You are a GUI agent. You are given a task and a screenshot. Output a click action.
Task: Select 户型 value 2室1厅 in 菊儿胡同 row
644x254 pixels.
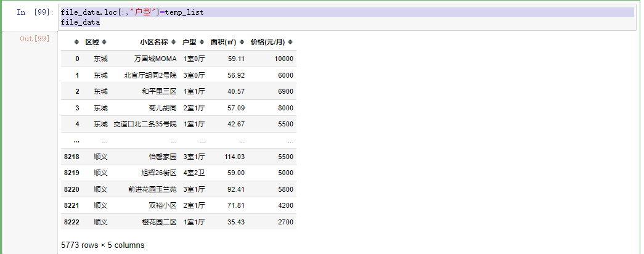194,108
